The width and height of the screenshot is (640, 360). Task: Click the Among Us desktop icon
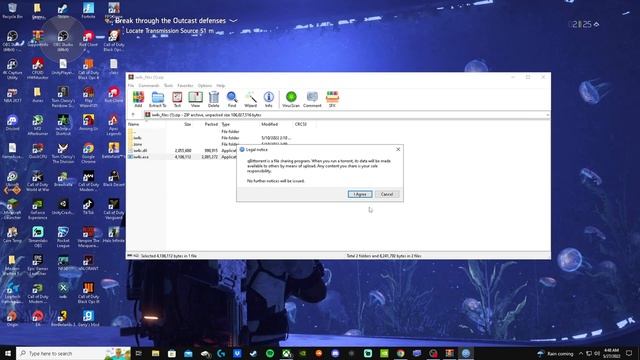point(88,122)
